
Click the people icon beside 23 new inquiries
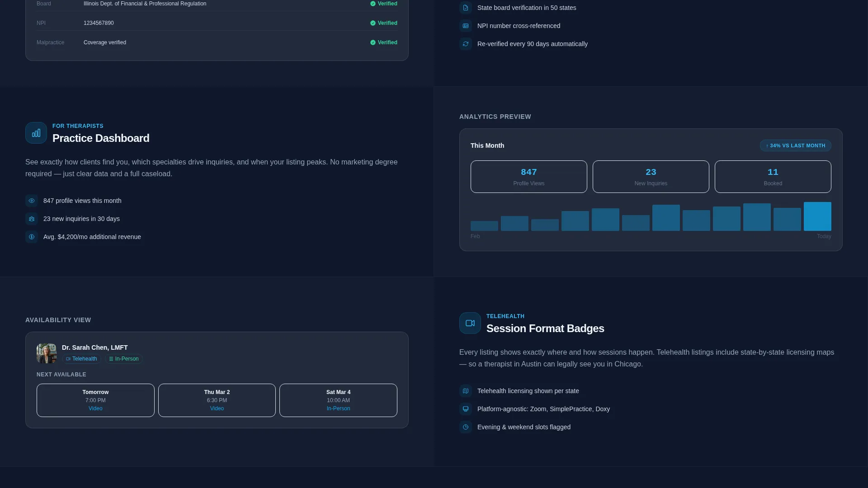click(32, 219)
